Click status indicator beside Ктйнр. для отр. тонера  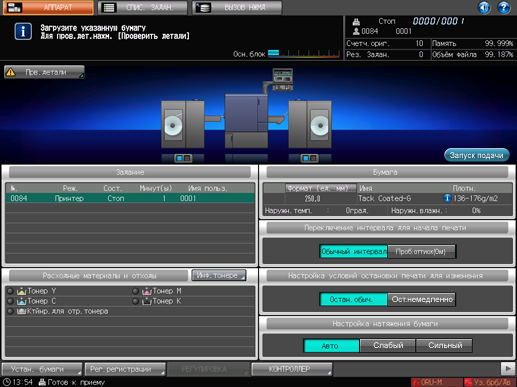coord(10,311)
